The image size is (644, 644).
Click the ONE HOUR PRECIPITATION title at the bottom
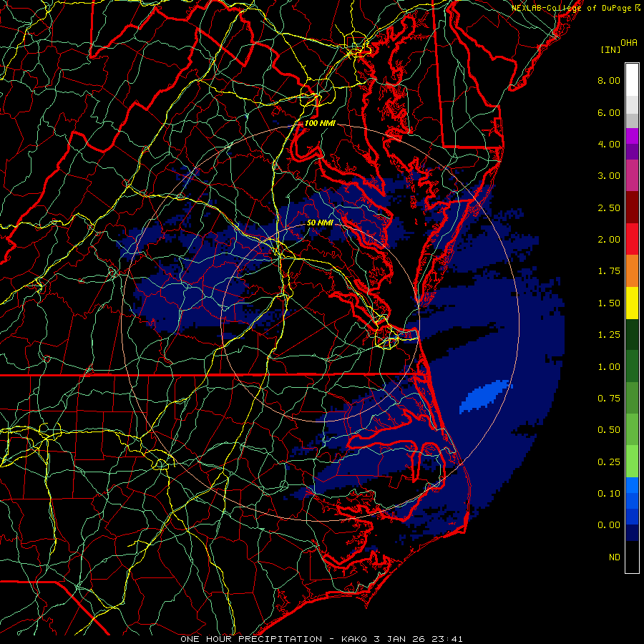coord(251,639)
